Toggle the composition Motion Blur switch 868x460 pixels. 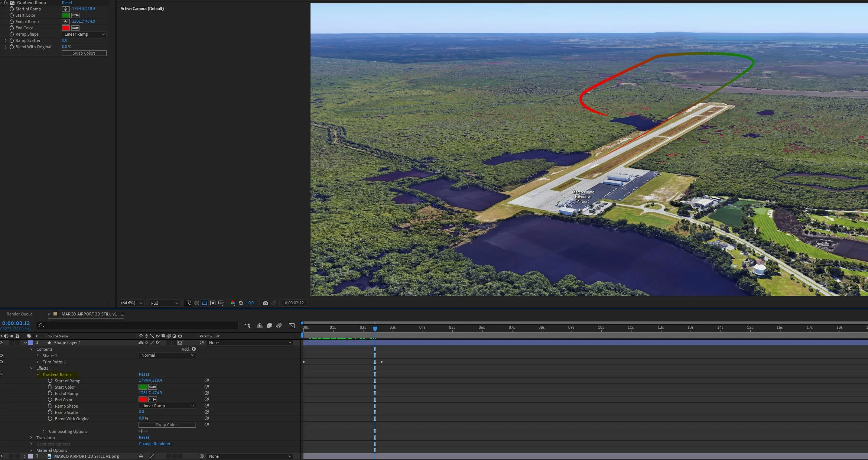(x=279, y=325)
